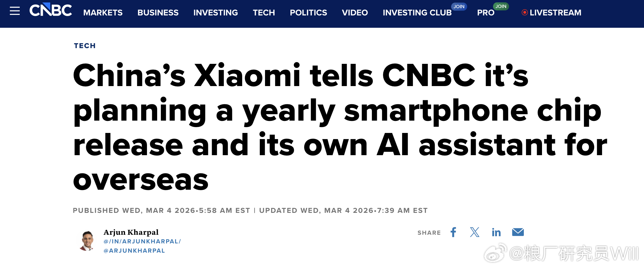Click Arjun Kharpal's author photo
The height and width of the screenshot is (269, 644).
(x=88, y=241)
